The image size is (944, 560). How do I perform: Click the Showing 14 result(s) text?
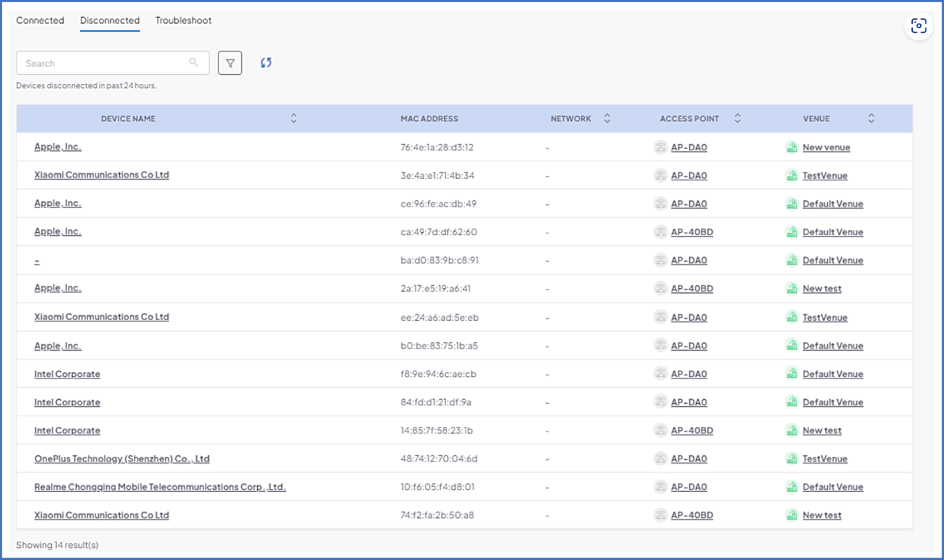pyautogui.click(x=57, y=545)
